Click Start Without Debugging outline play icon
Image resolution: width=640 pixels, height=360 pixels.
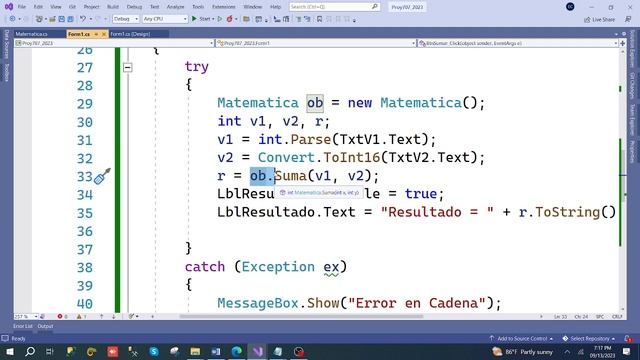point(220,19)
